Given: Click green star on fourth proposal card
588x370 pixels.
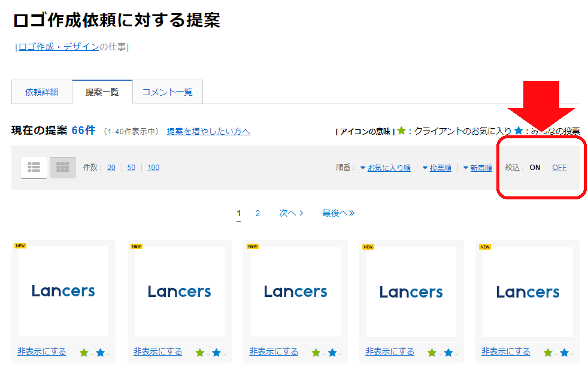Looking at the screenshot, I should tap(432, 353).
